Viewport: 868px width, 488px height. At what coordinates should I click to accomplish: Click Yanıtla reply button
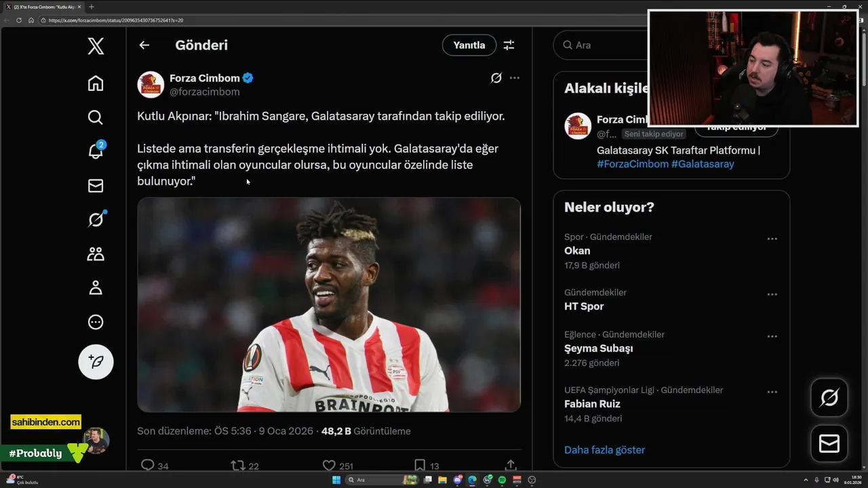(x=469, y=45)
